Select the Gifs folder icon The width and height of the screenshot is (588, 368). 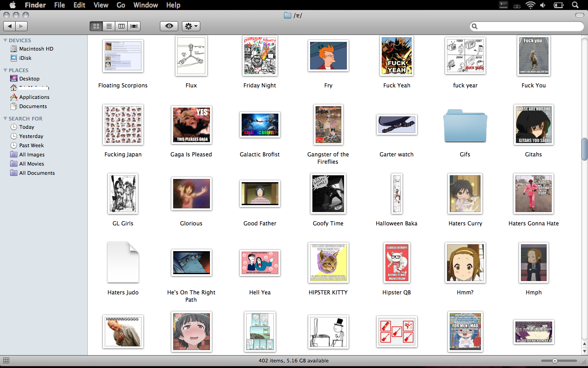465,126
